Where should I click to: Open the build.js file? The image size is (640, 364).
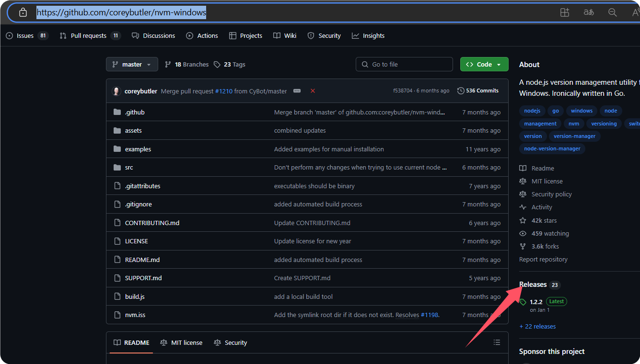pos(135,296)
